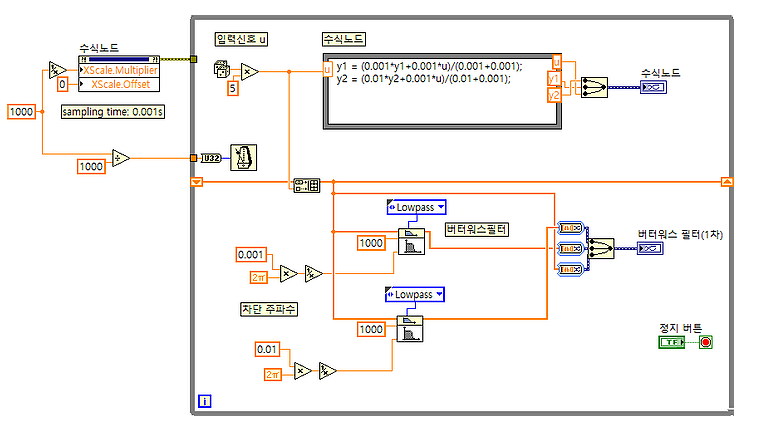Click the bundle node feeding 수식노드 chart

594,87
